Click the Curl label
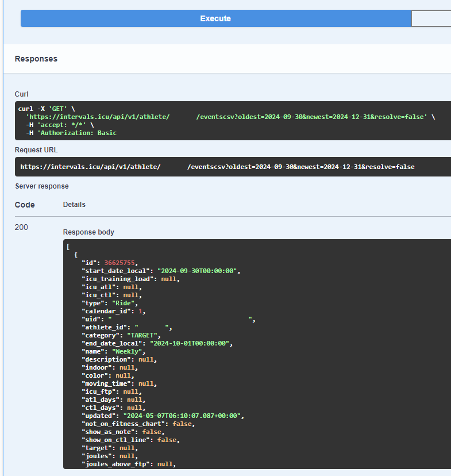The height and width of the screenshot is (476, 451). click(x=21, y=94)
